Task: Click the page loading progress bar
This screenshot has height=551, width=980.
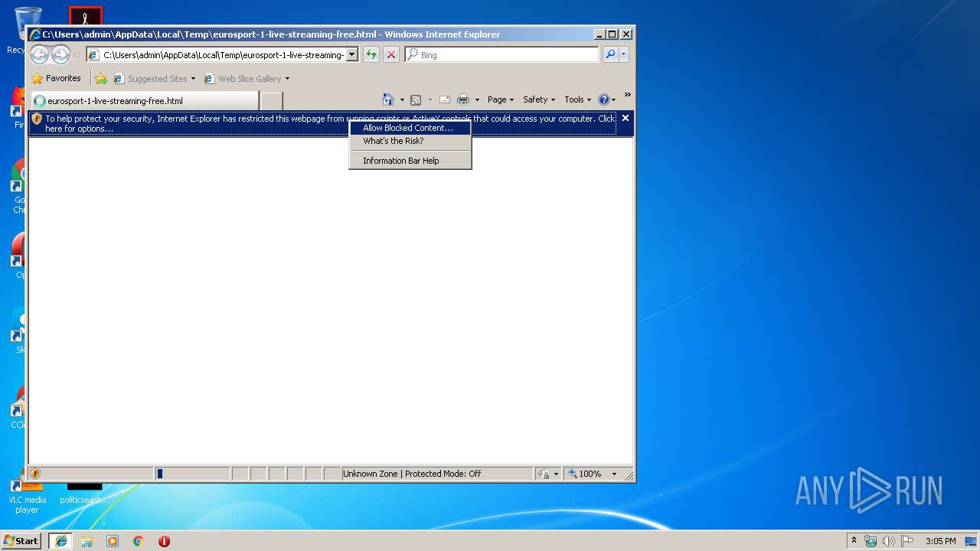Action: click(192, 474)
